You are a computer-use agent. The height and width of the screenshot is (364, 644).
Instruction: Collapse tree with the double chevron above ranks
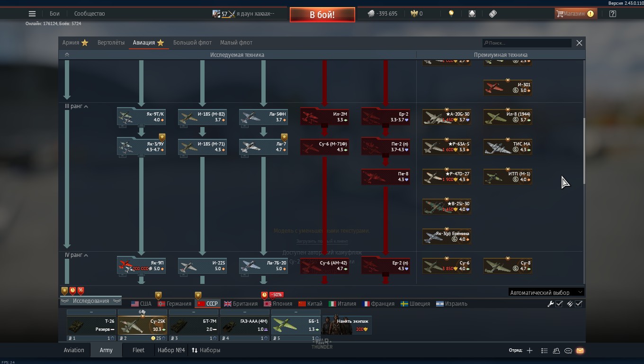pyautogui.click(x=67, y=55)
